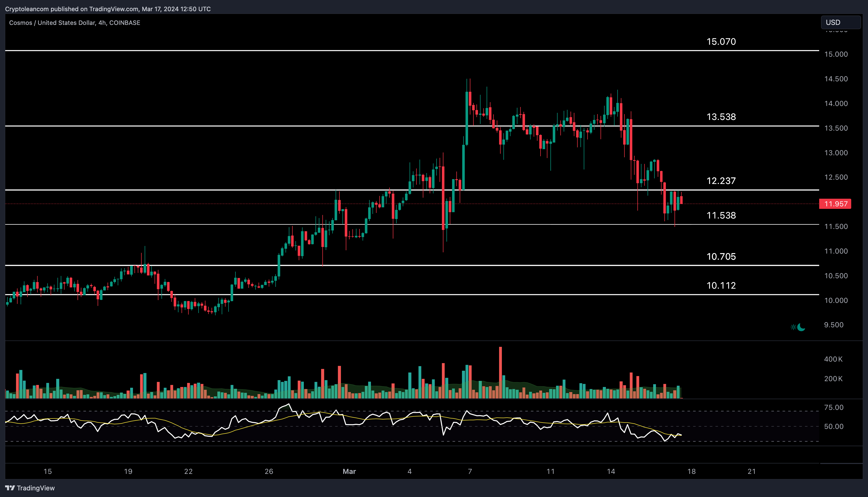This screenshot has width=868, height=497.
Task: Click the 14.500 price axis label
Action: (836, 79)
